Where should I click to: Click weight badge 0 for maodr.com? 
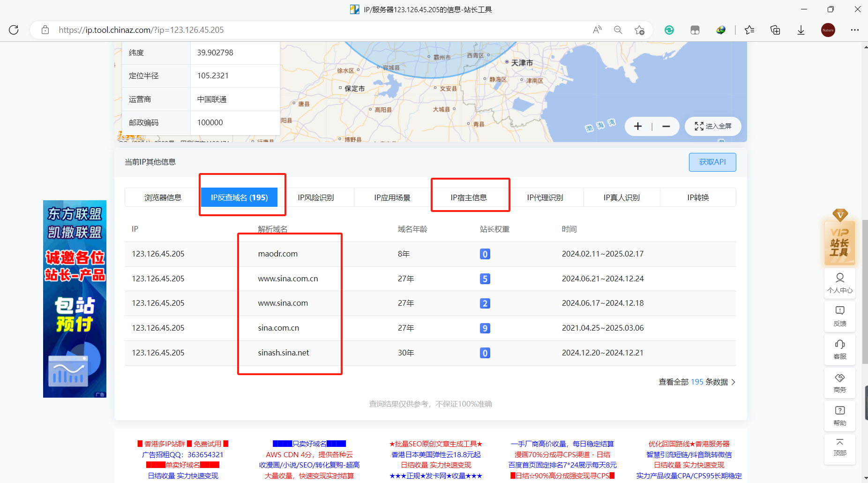pos(485,254)
